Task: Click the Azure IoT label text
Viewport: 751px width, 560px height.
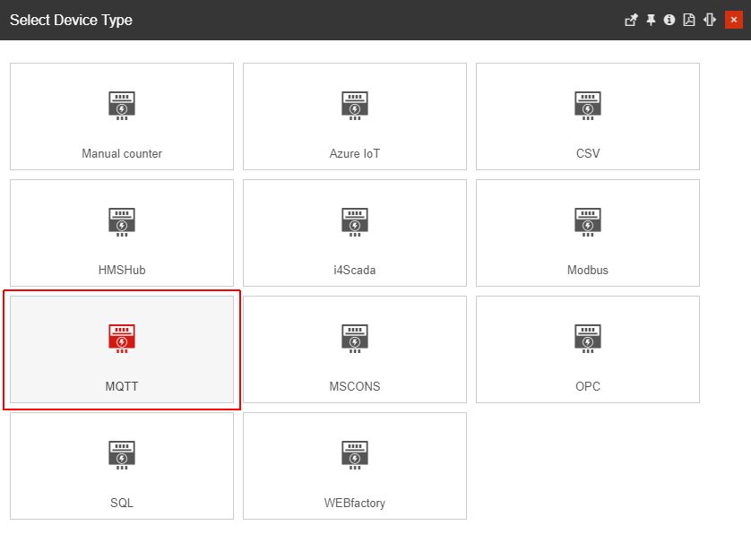Action: 354,153
